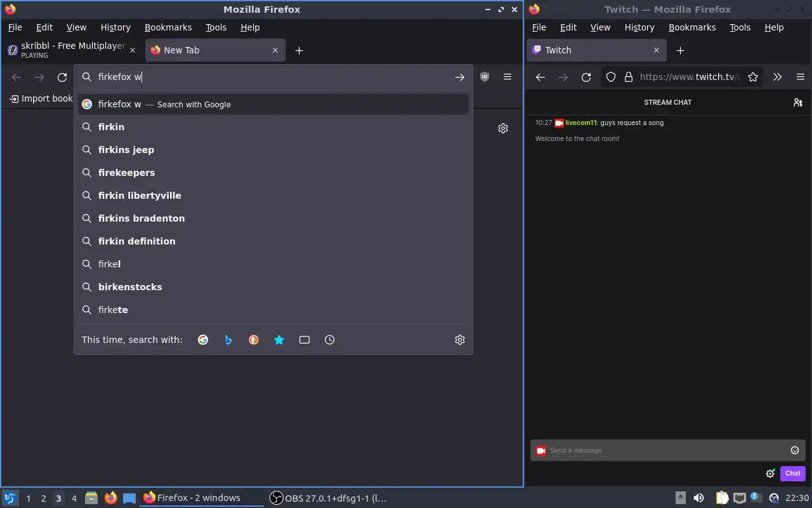Select the 'firkin' suggestion
Viewport: 812px width, 508px height.
pyautogui.click(x=273, y=127)
